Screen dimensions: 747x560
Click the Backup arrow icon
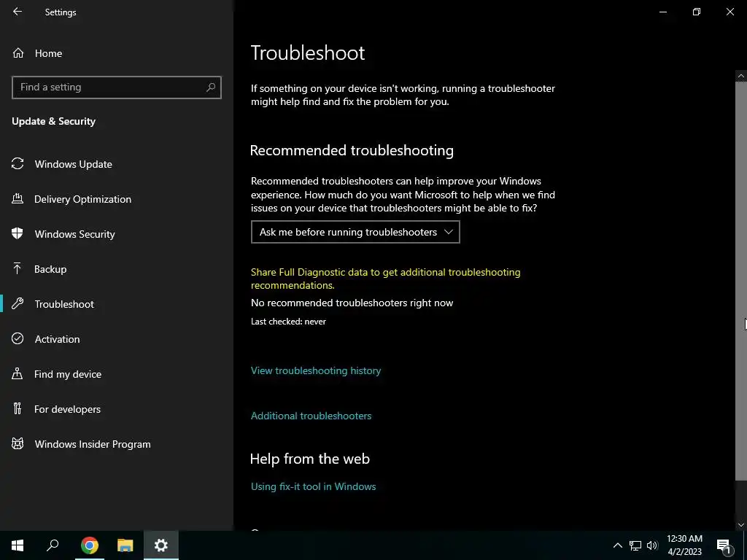pyautogui.click(x=18, y=269)
